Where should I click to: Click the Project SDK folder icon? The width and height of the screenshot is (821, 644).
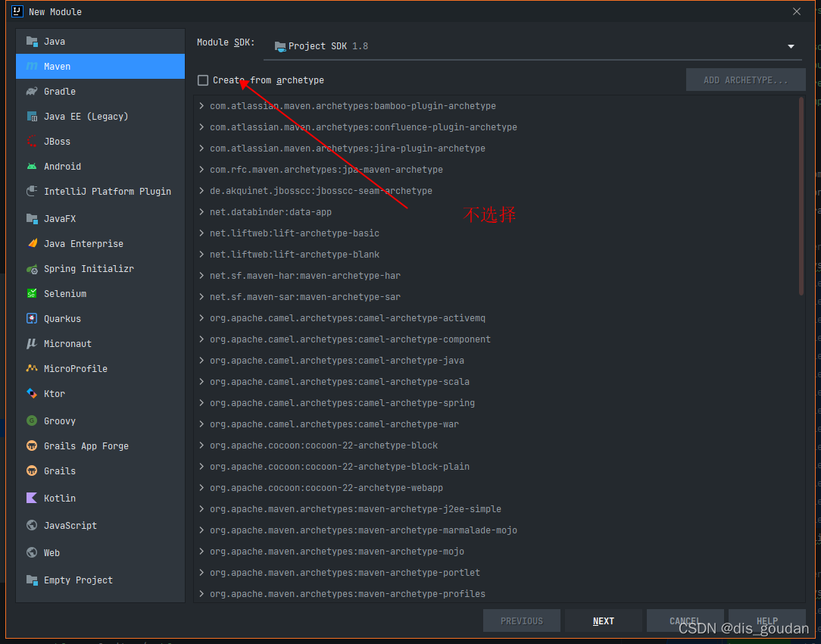(281, 46)
